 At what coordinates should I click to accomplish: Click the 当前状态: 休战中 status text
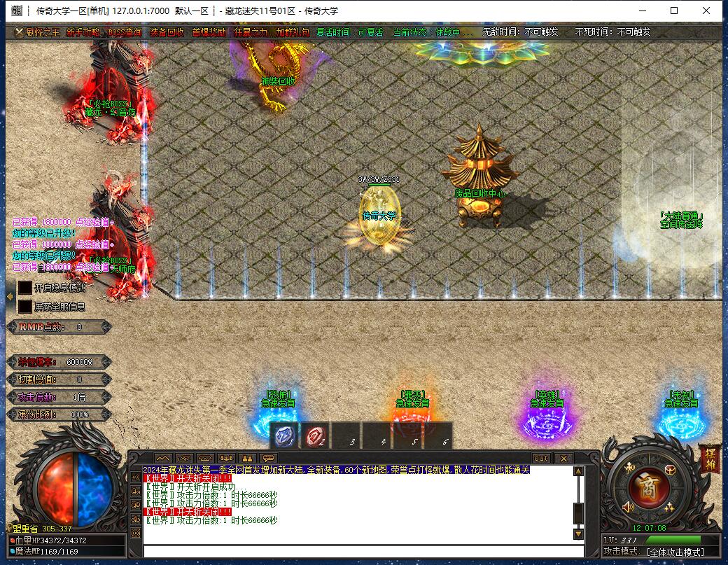coord(433,32)
